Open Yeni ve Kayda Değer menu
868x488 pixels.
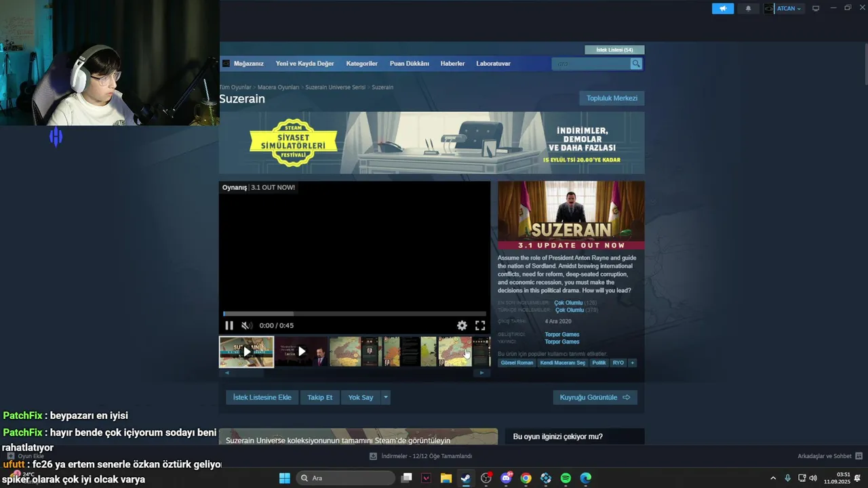point(304,64)
